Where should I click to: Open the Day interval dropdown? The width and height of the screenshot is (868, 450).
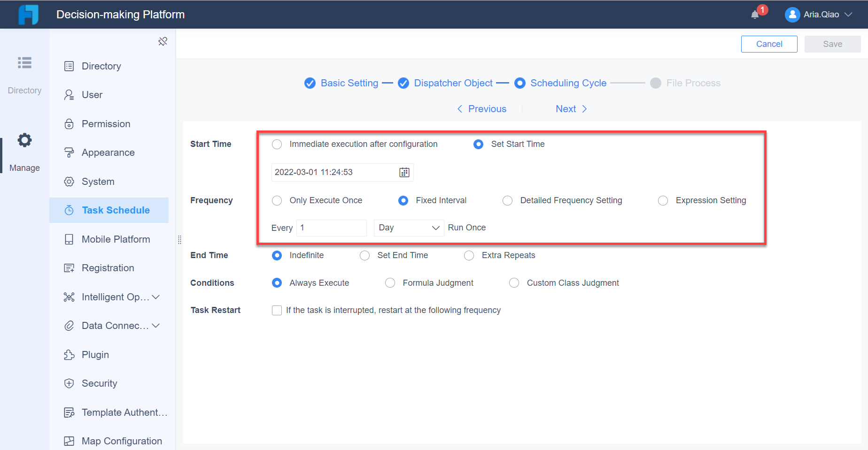(x=408, y=228)
